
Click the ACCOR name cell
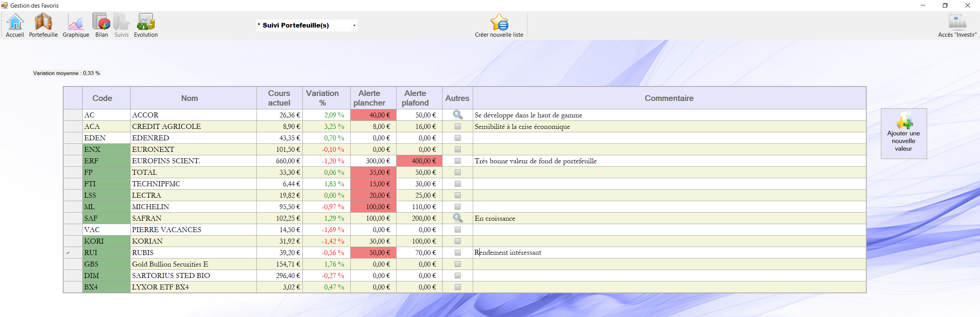tap(193, 115)
